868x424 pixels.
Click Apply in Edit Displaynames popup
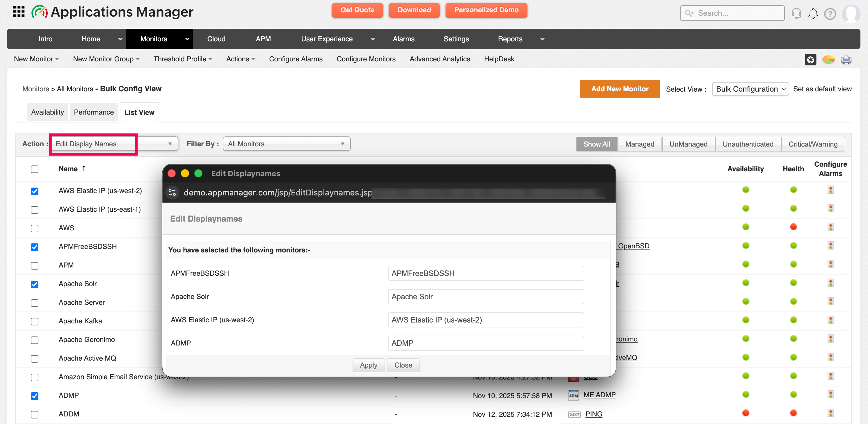(368, 365)
